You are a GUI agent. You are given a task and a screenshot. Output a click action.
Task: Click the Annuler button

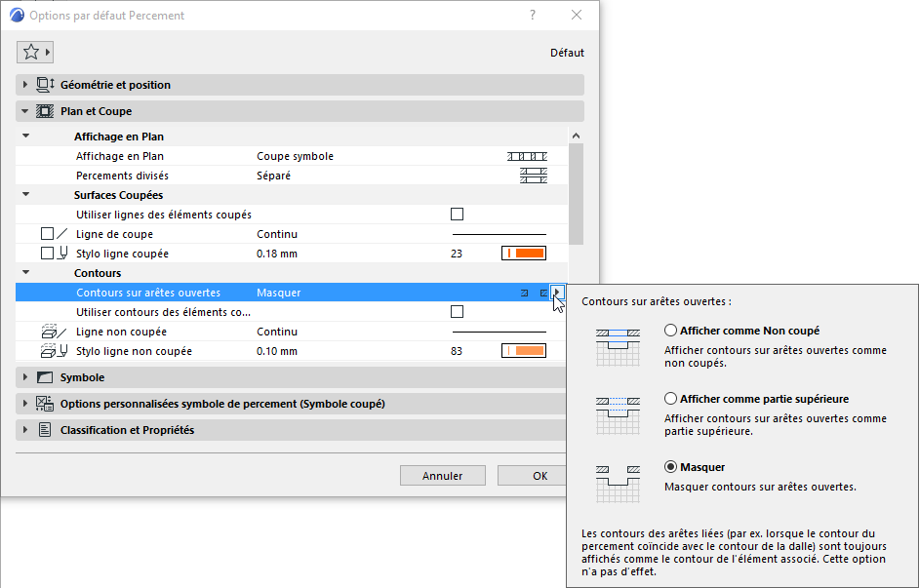(x=443, y=476)
